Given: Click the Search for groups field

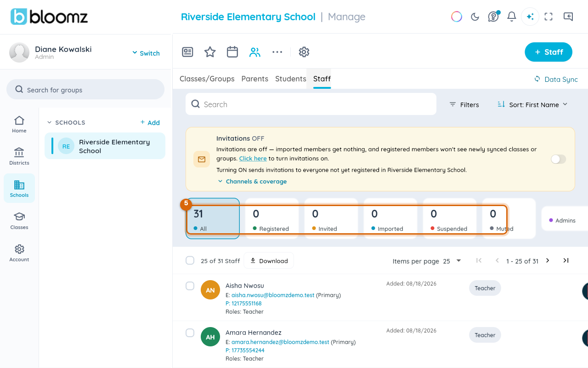Looking at the screenshot, I should click(x=85, y=89).
